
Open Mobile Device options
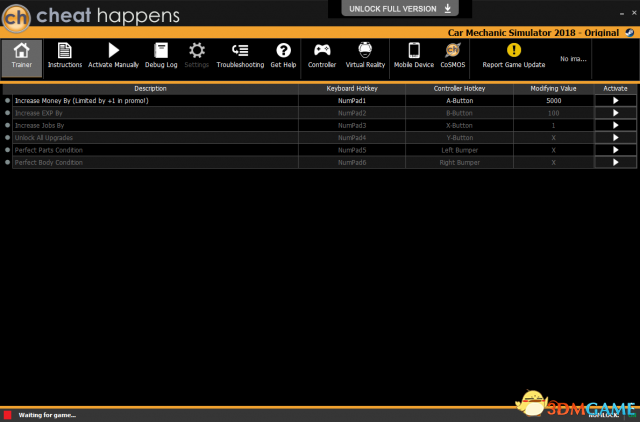point(414,56)
